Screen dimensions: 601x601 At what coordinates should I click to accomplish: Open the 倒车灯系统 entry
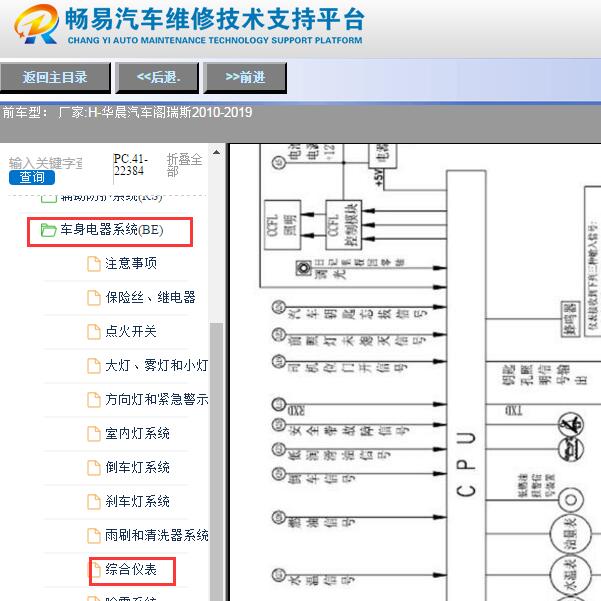[137, 467]
